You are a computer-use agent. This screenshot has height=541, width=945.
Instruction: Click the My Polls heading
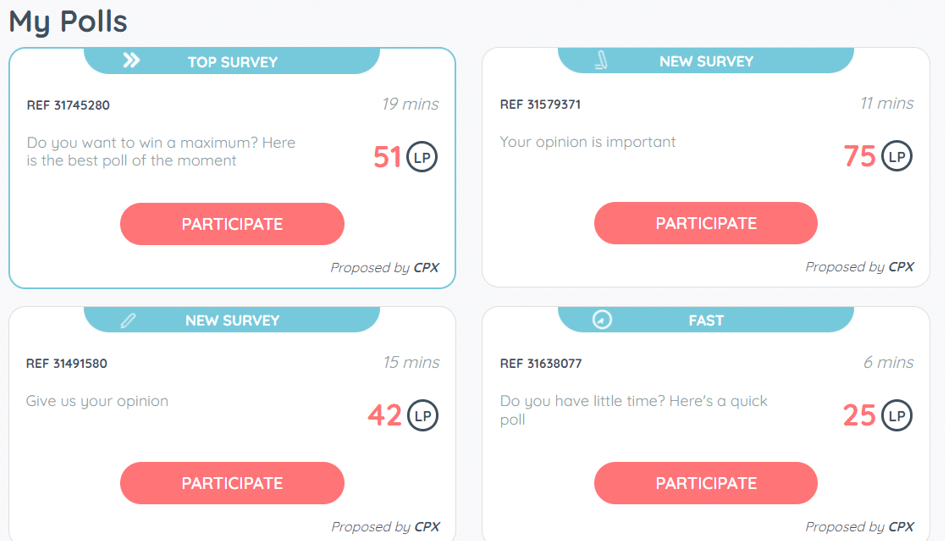click(x=68, y=21)
